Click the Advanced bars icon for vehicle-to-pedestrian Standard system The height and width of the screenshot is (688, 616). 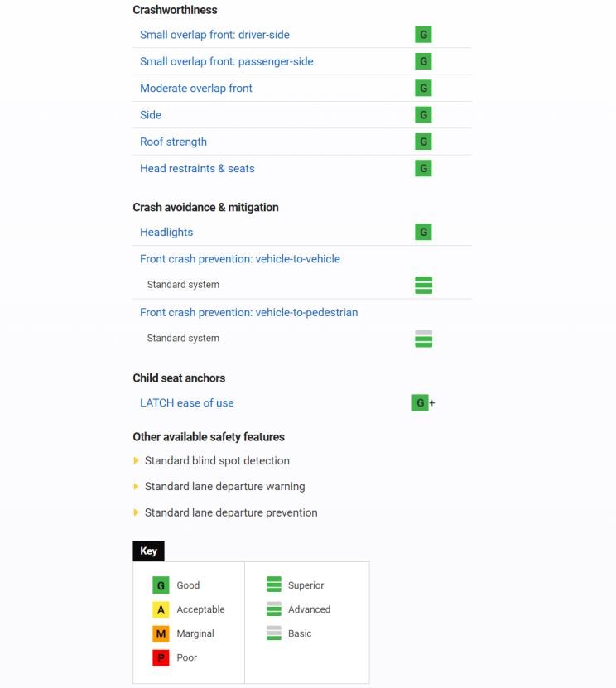[x=423, y=339]
